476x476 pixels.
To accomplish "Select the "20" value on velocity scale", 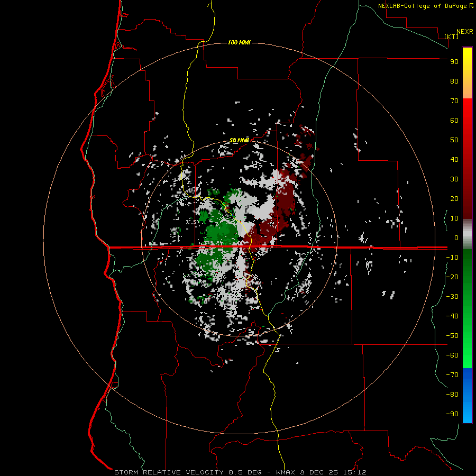I will pos(454,198).
